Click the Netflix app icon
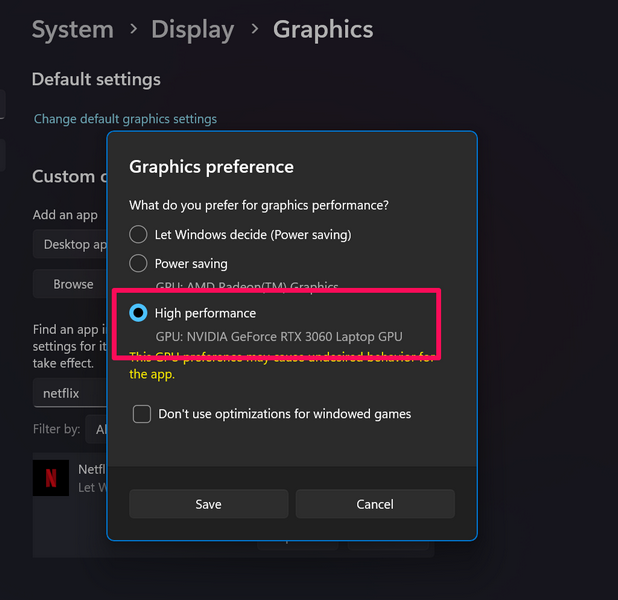618x600 pixels. [51, 477]
